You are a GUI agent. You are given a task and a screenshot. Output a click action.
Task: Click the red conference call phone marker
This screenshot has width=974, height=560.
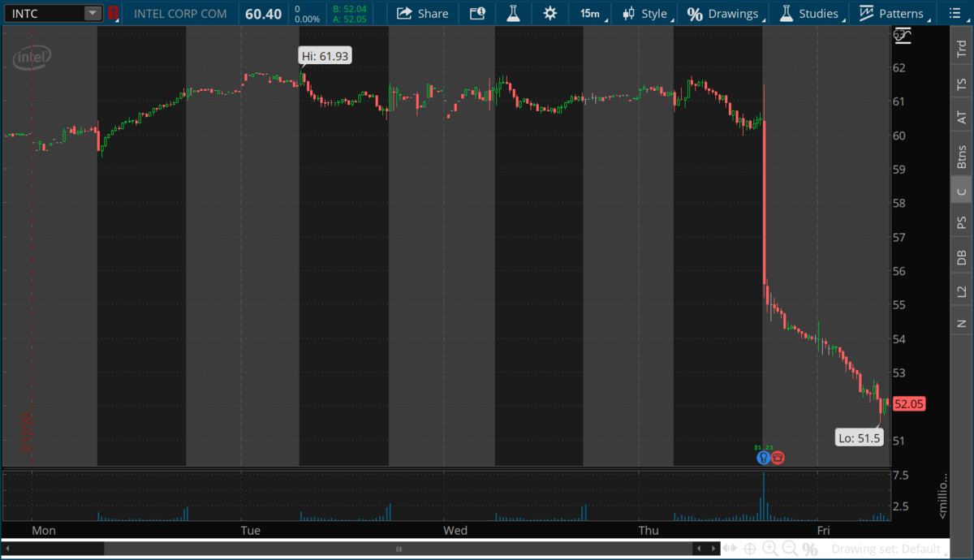778,458
